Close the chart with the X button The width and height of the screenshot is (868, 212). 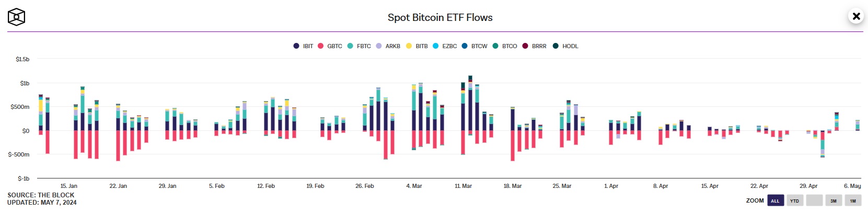click(x=856, y=16)
